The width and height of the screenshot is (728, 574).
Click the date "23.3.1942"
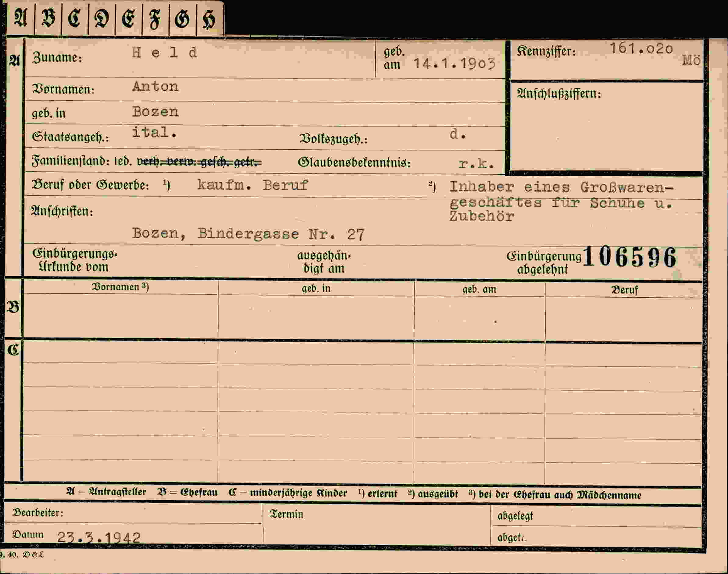99,537
